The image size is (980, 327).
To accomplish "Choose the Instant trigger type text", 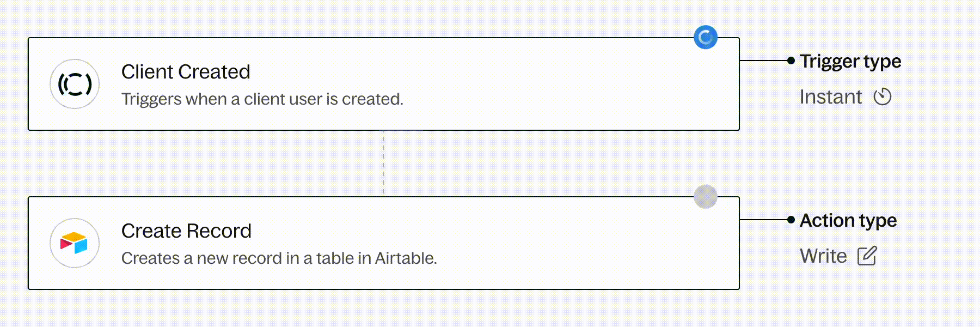I will click(x=830, y=97).
